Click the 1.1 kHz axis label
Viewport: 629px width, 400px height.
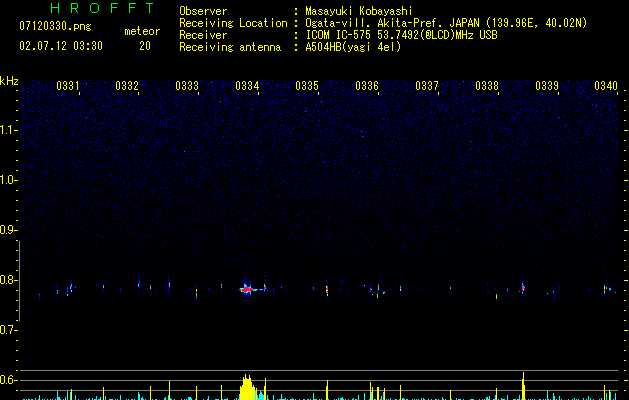[9, 130]
